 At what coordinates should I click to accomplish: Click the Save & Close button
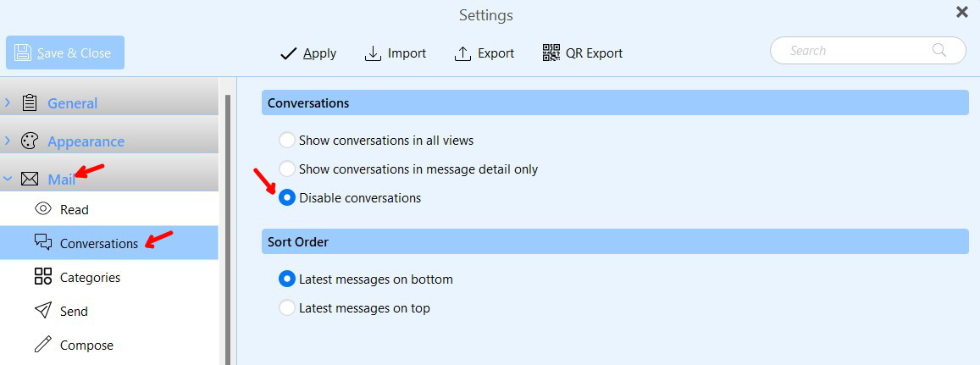point(65,53)
